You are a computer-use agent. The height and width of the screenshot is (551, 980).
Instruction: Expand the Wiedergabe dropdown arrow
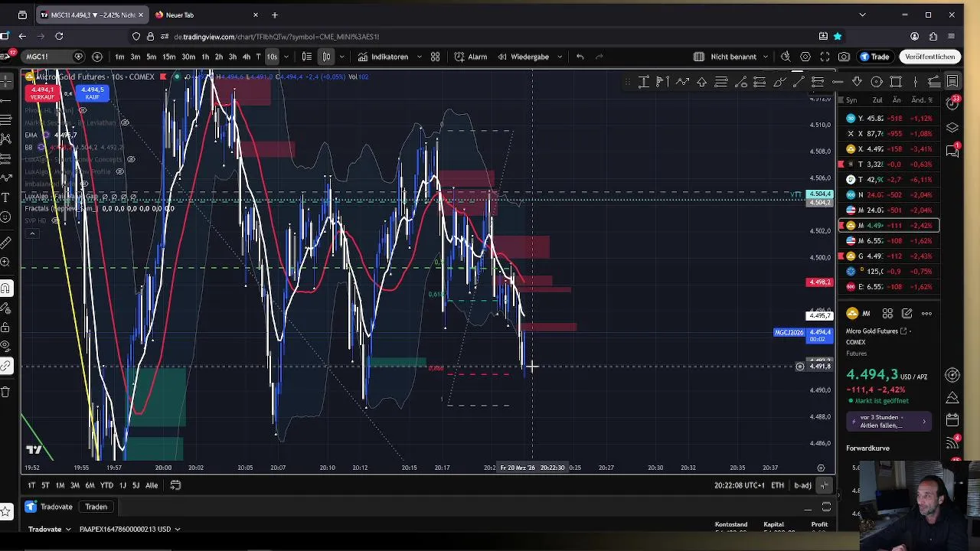point(560,57)
